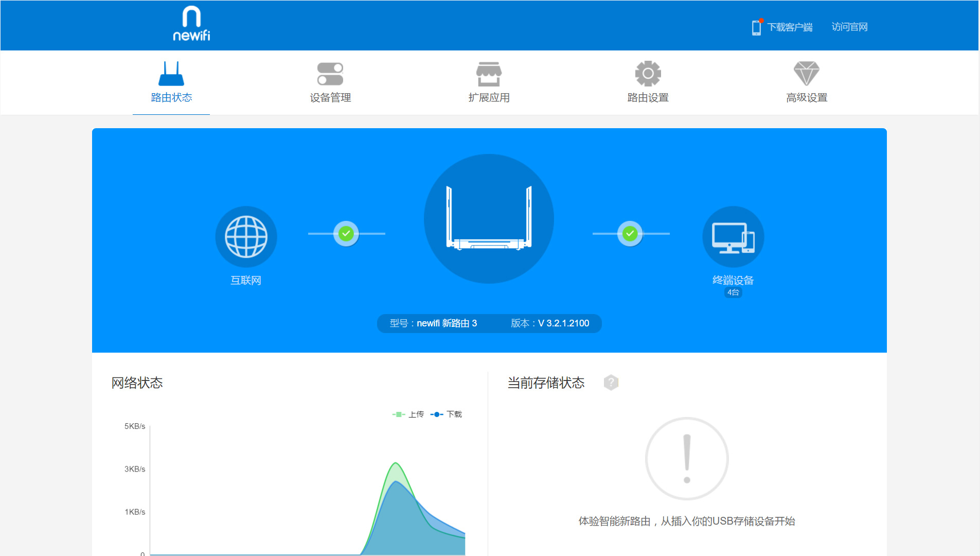Click the 设备管理 toggle switches icon
This screenshot has height=556, width=980.
pyautogui.click(x=330, y=74)
